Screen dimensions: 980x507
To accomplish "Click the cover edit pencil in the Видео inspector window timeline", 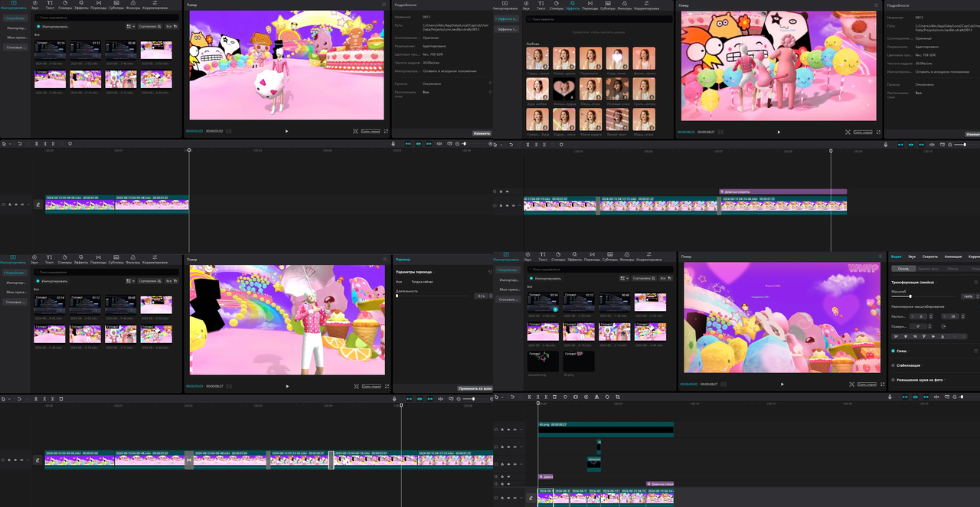I will (x=531, y=498).
